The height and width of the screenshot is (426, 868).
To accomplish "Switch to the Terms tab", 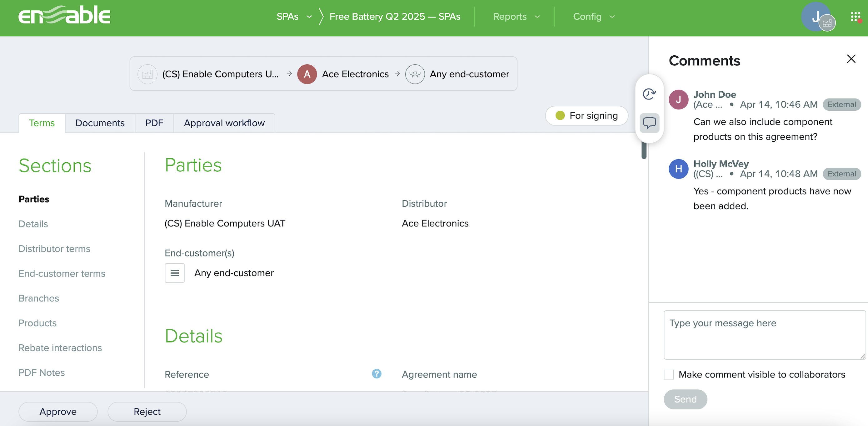I will [x=42, y=123].
